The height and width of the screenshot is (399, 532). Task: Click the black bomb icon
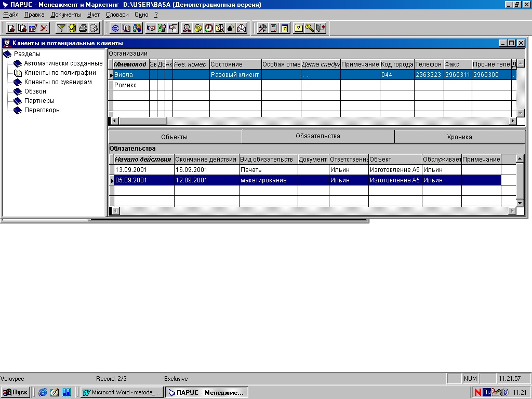(231, 28)
